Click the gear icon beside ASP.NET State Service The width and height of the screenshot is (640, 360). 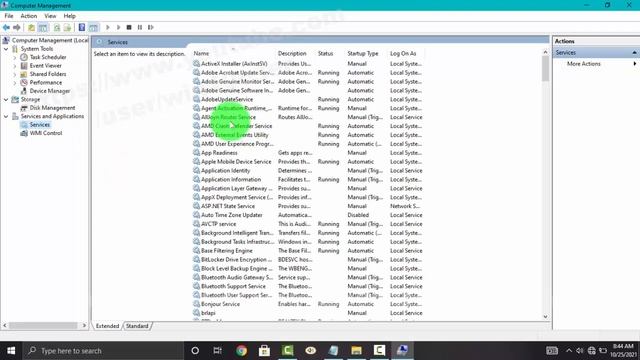(x=196, y=206)
